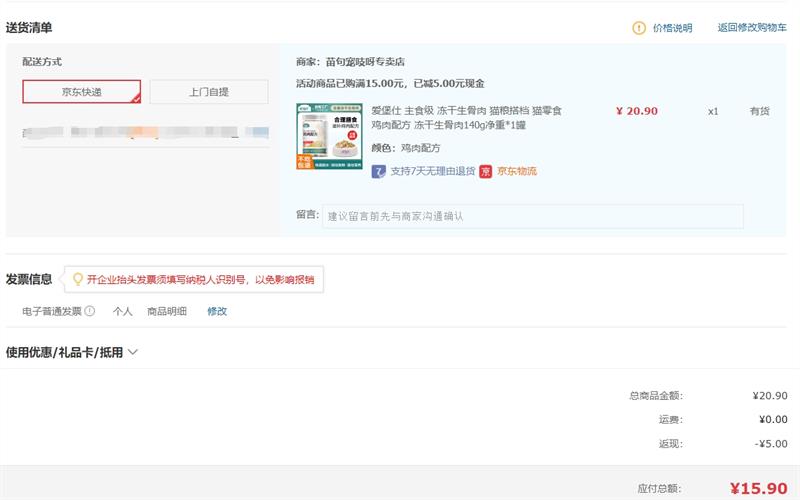Click the 个人 invoice title text
Viewport: 800px width, 500px height.
pos(122,311)
